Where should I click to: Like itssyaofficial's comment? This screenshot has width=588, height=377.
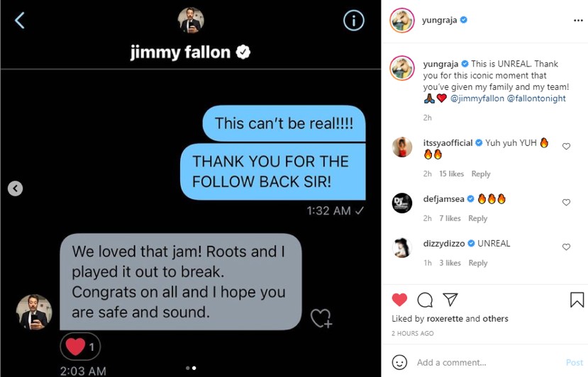566,146
